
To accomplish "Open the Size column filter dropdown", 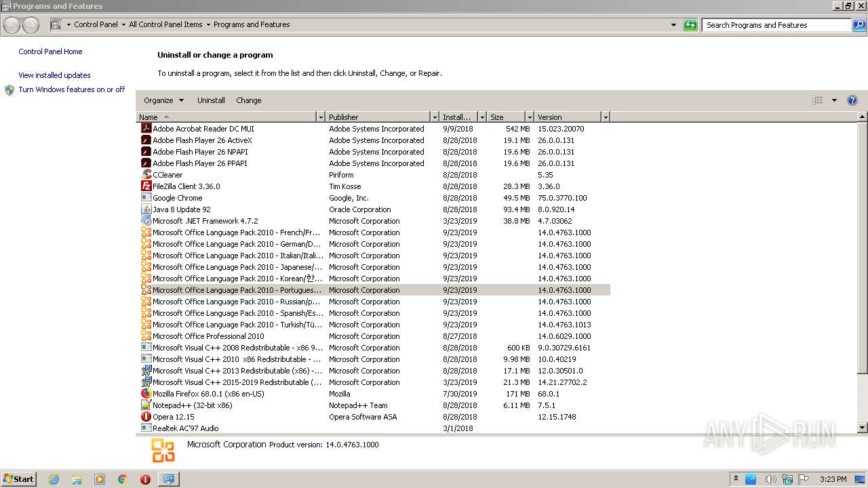I will (x=530, y=117).
